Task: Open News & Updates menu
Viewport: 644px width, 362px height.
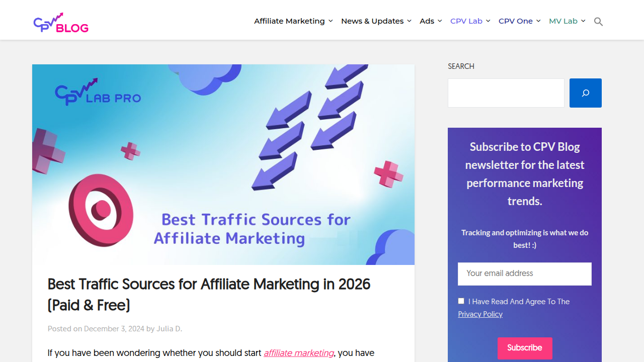Action: coord(372,21)
